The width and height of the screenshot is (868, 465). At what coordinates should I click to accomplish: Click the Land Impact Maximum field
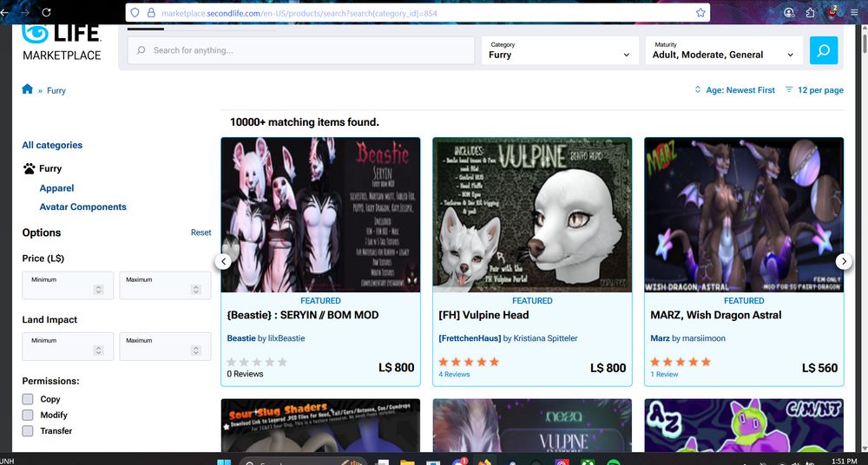click(x=165, y=346)
